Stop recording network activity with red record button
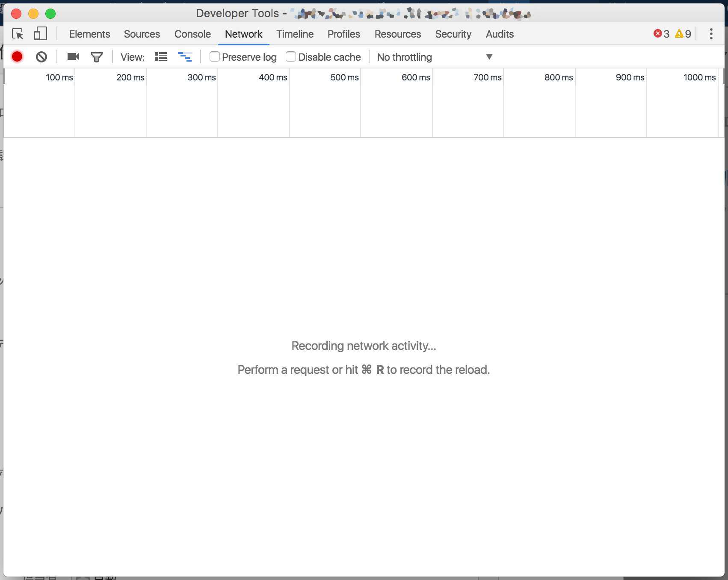The height and width of the screenshot is (580, 728). pyautogui.click(x=17, y=56)
